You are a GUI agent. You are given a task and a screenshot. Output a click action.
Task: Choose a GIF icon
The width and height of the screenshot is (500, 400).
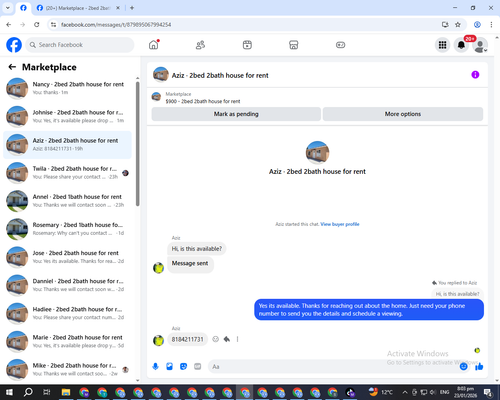click(x=198, y=367)
